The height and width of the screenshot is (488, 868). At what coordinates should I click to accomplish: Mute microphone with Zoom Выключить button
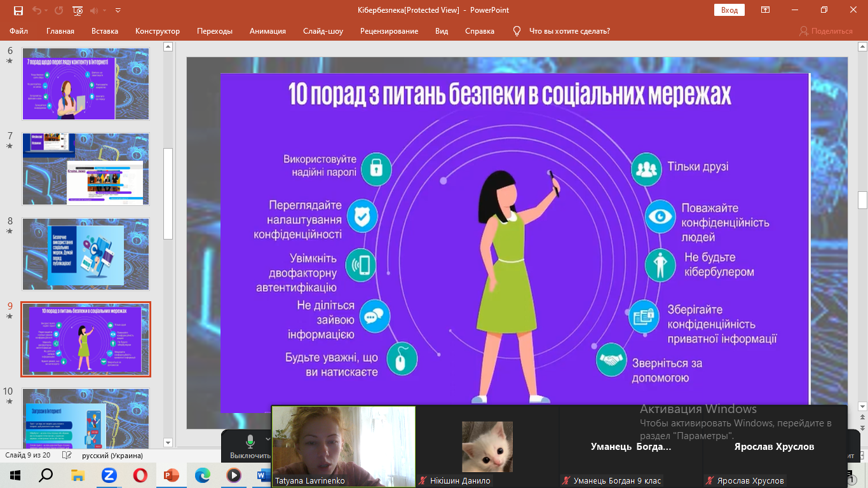click(x=250, y=447)
